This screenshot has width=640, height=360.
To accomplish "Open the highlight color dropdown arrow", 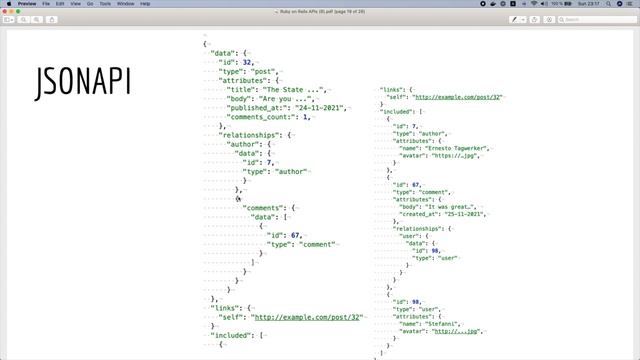I will click(x=523, y=20).
